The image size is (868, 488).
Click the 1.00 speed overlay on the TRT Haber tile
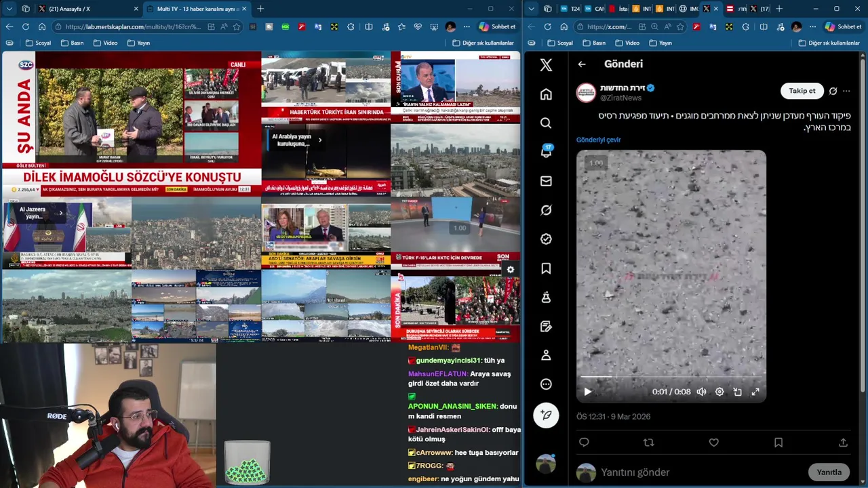click(x=460, y=228)
